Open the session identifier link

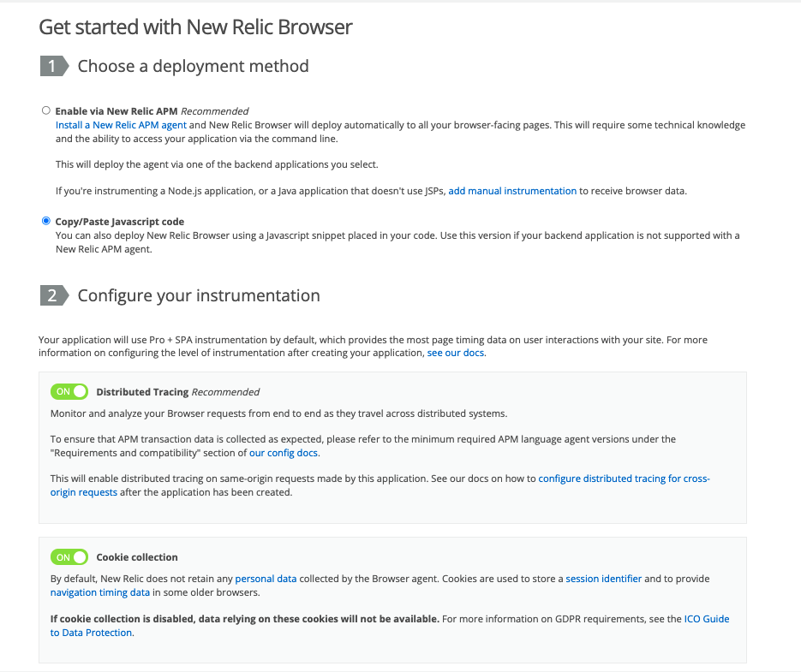pos(604,578)
